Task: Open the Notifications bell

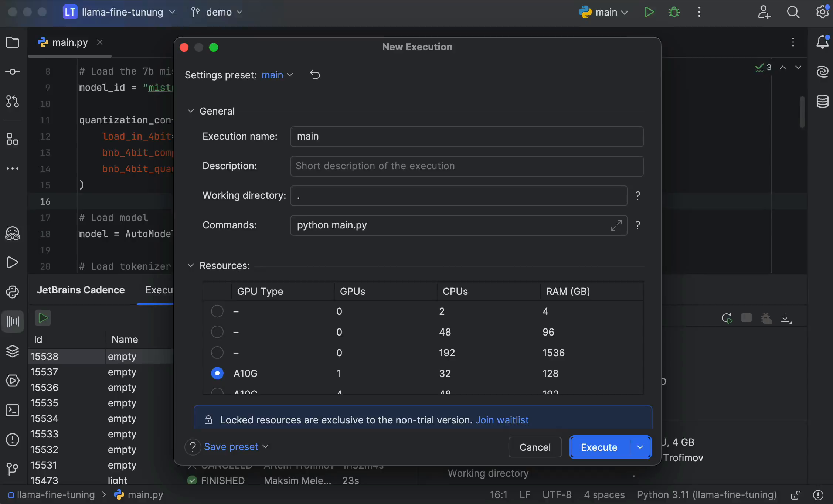Action: [x=823, y=42]
